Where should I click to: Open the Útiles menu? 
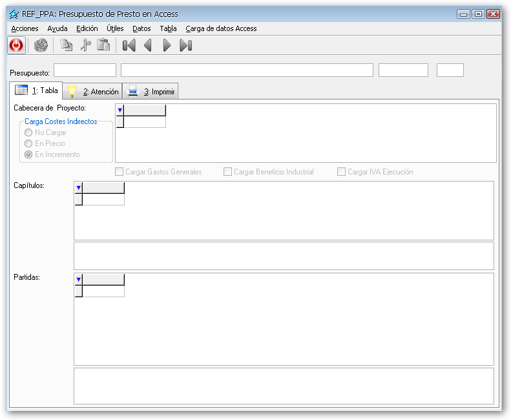[x=115, y=28]
